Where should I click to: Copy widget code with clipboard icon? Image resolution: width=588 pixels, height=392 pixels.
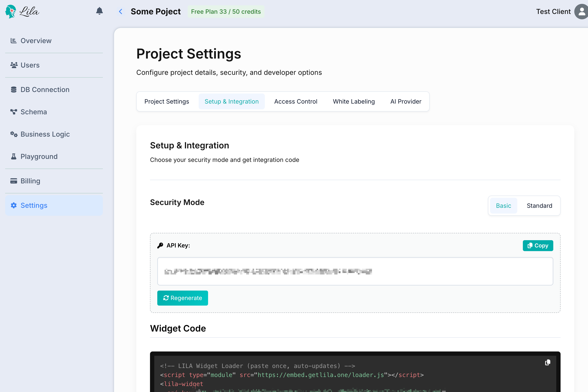click(547, 362)
